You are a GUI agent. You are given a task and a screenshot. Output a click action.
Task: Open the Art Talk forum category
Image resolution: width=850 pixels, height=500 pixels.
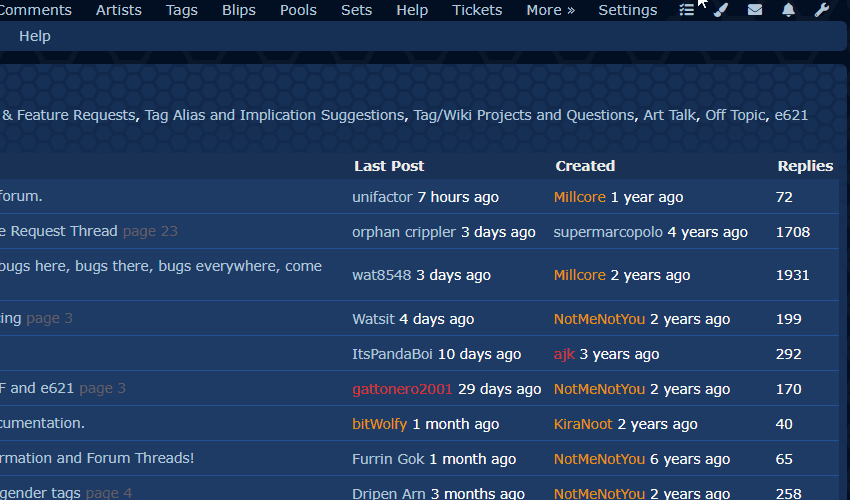[669, 115]
